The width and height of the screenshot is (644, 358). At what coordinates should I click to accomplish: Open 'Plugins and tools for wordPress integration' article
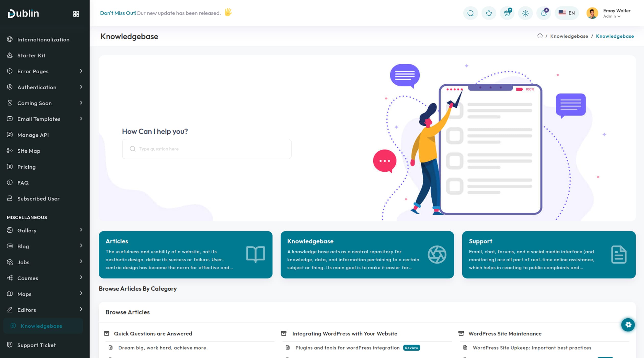coord(347,348)
